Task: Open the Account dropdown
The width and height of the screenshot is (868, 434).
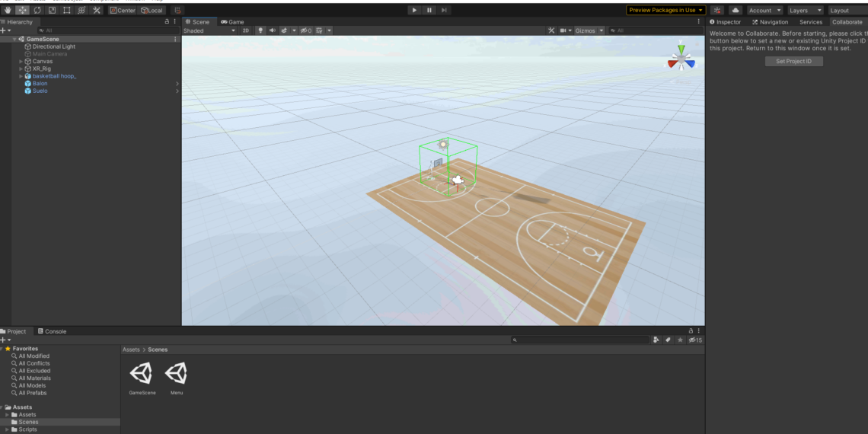Action: [764, 10]
